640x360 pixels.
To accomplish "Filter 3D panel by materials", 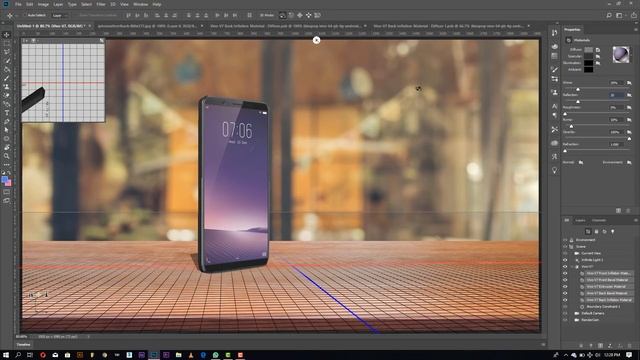I will [x=604, y=231].
